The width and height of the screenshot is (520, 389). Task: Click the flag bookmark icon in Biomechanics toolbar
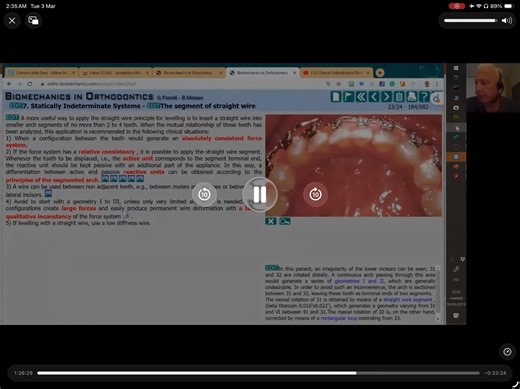349,97
